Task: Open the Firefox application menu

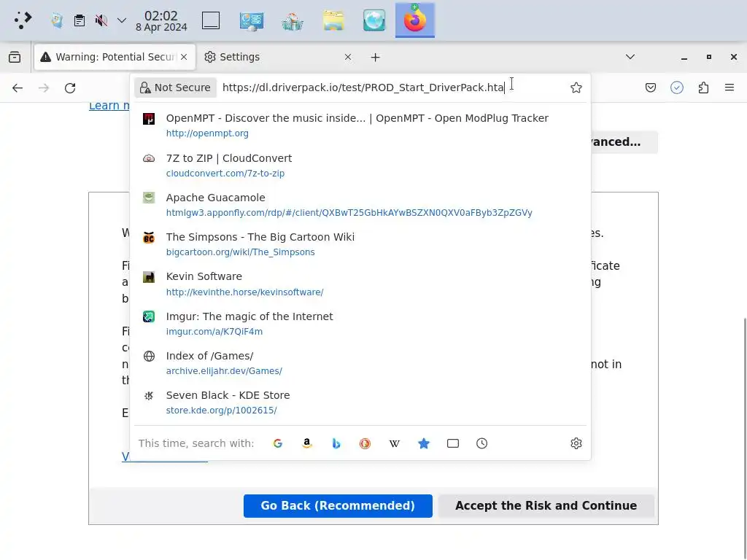Action: click(729, 87)
